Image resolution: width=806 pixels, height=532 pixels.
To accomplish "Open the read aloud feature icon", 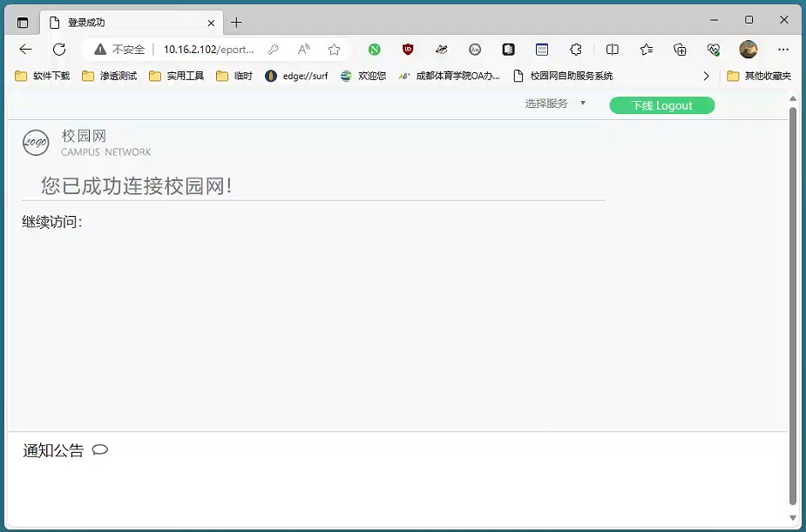I will pos(304,50).
